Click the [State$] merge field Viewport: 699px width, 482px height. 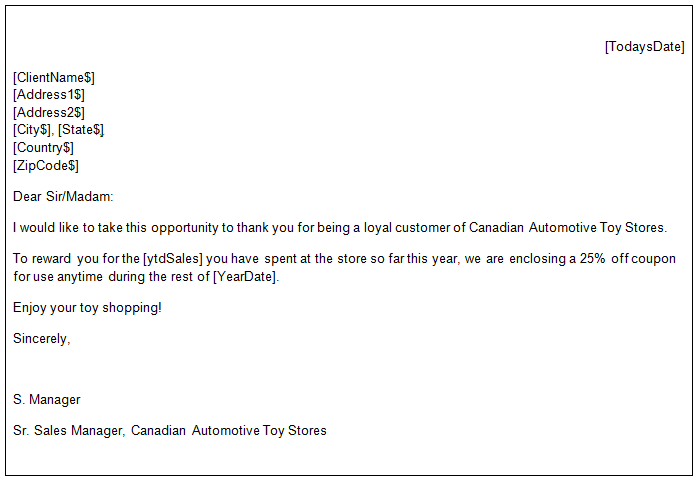coord(81,130)
